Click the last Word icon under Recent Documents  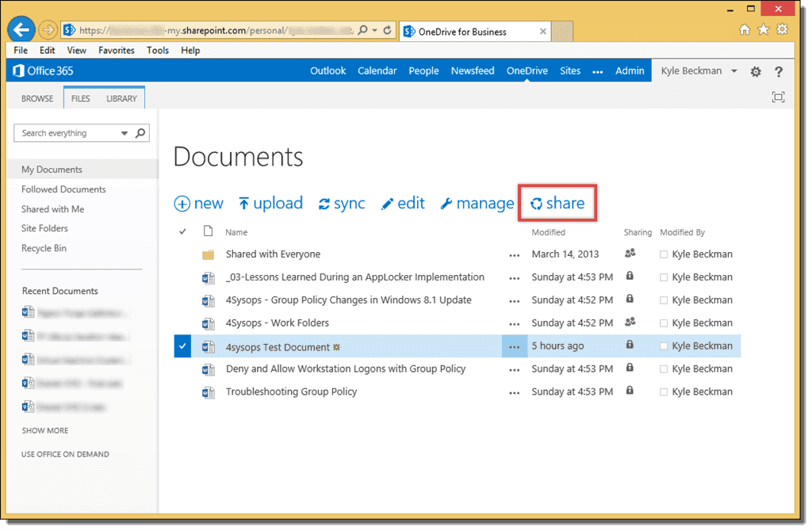point(28,407)
